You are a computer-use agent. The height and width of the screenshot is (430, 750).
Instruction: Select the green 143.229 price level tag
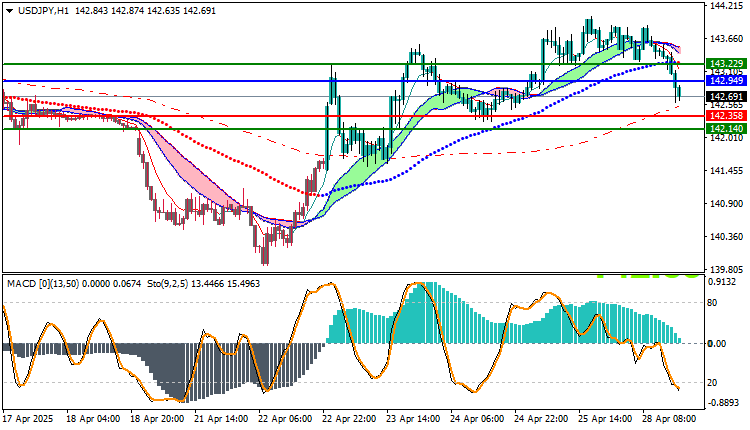click(x=726, y=64)
